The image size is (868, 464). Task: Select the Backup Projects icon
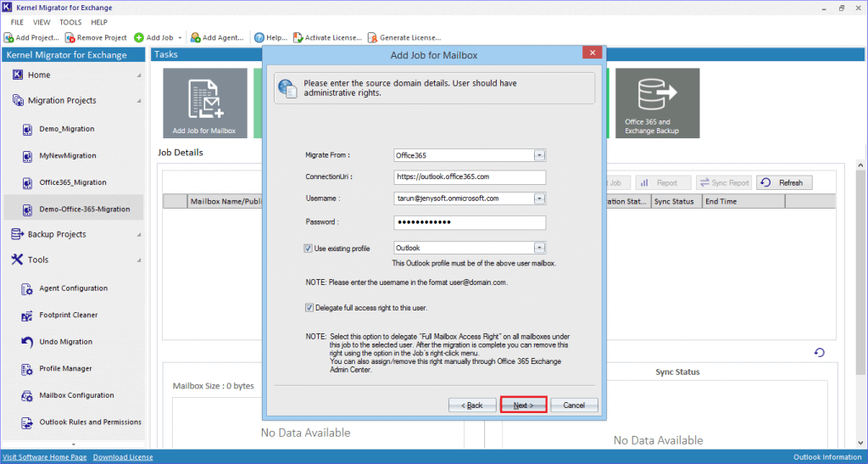[x=18, y=234]
